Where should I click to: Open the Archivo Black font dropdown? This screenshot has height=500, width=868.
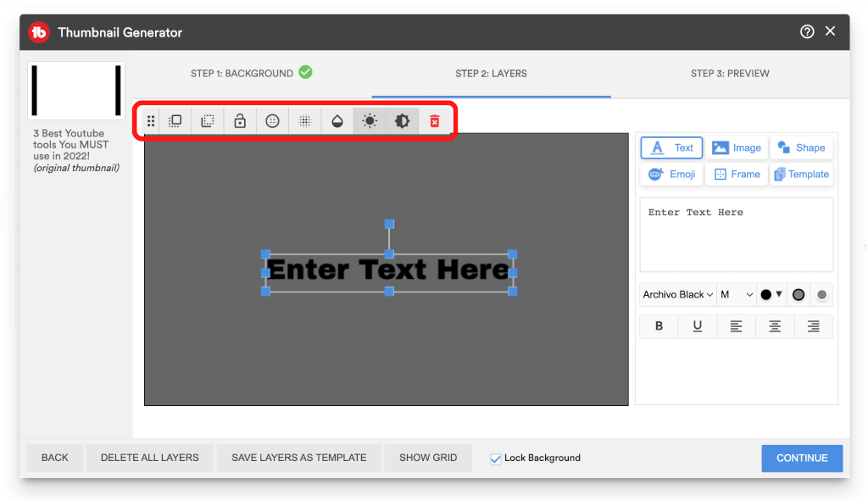click(x=677, y=295)
